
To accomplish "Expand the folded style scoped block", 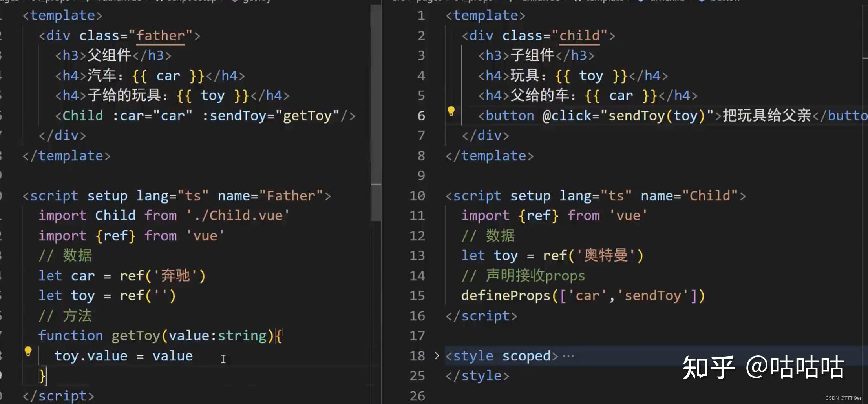I will pyautogui.click(x=437, y=356).
